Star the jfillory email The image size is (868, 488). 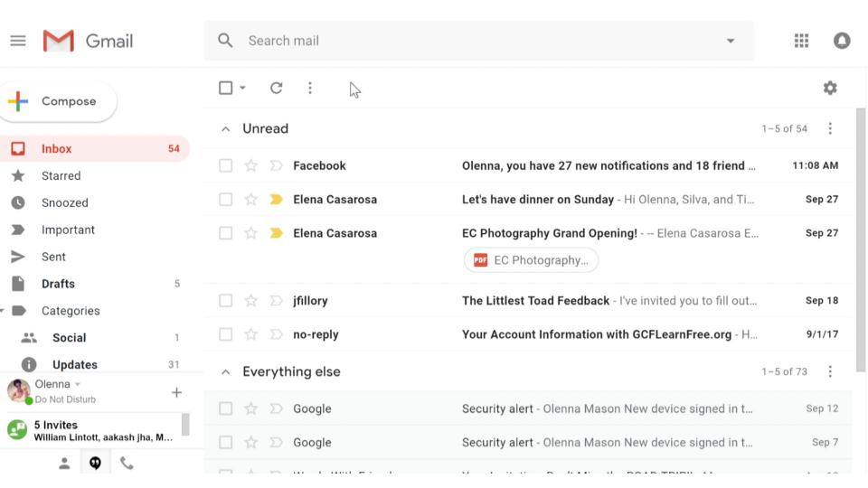pos(250,300)
